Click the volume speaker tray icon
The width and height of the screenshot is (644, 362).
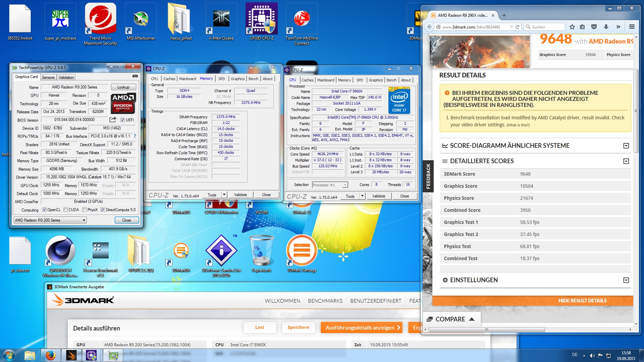coord(592,355)
